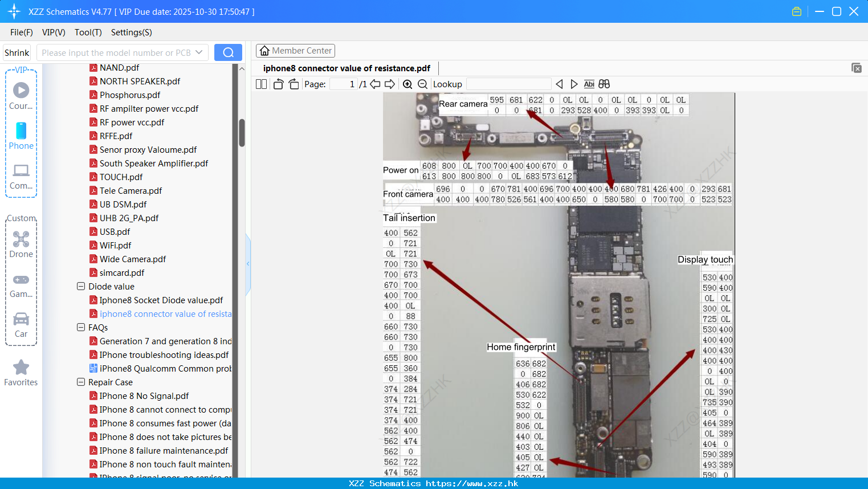Open Favorites star icon

tap(21, 367)
